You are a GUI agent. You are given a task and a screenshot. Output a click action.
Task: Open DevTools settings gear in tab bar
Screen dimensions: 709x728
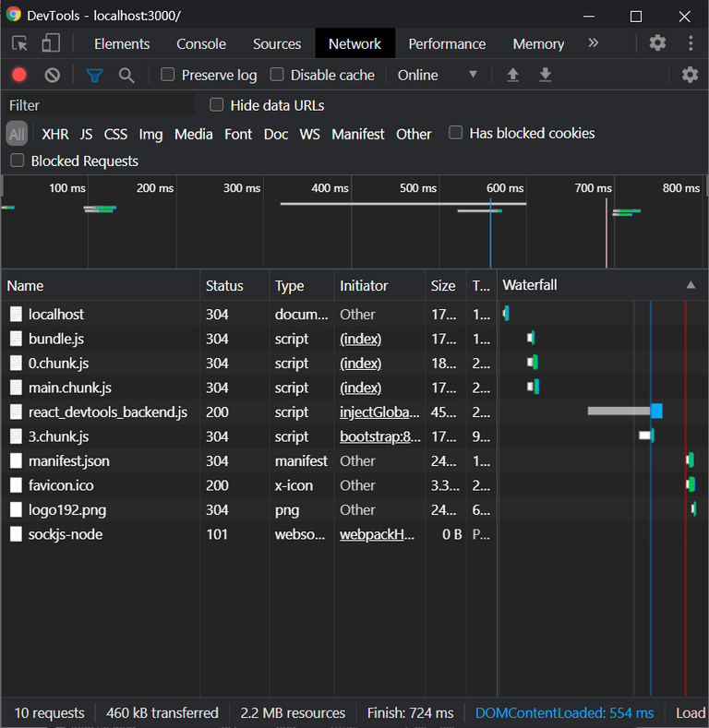pyautogui.click(x=657, y=43)
